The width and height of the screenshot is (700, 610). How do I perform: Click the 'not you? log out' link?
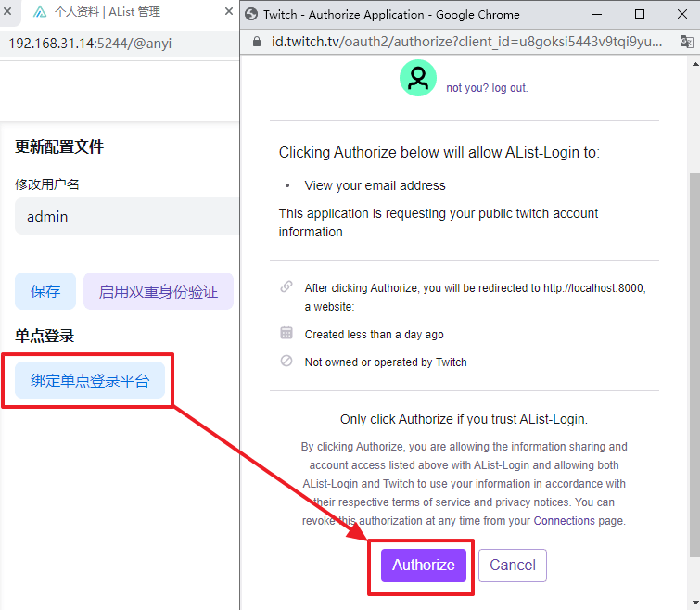487,88
